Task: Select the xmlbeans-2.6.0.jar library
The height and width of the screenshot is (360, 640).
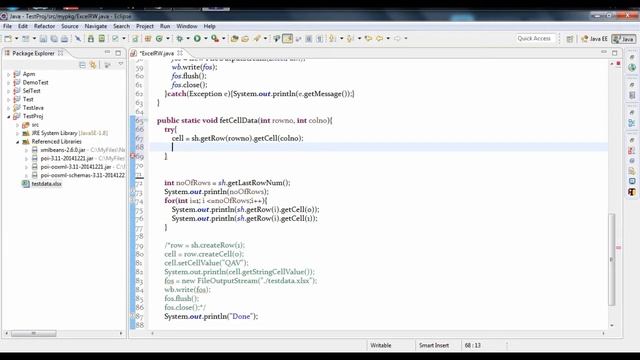Action: 63,150
